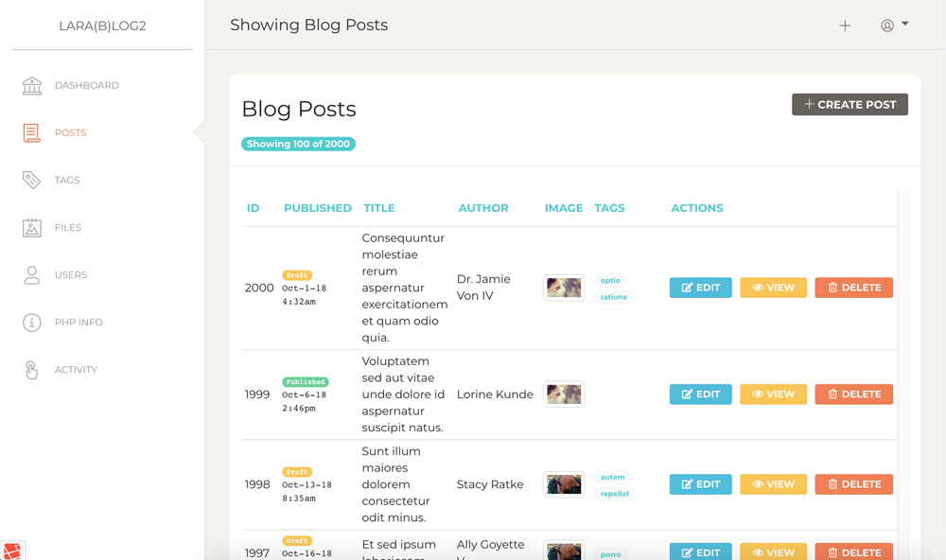Delete post 2000 by Dr. Jamie Von IV
This screenshot has width=946, height=560.
click(853, 287)
